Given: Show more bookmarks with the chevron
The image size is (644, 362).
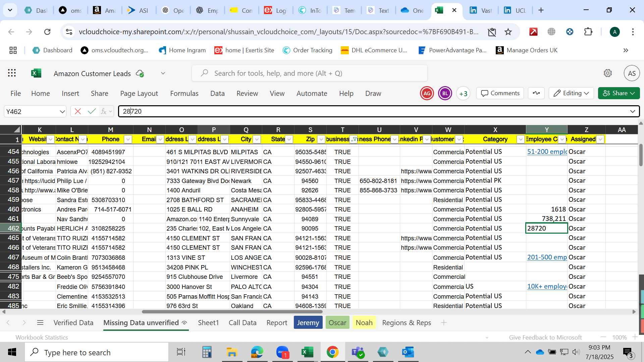Looking at the screenshot, I should coord(626,50).
